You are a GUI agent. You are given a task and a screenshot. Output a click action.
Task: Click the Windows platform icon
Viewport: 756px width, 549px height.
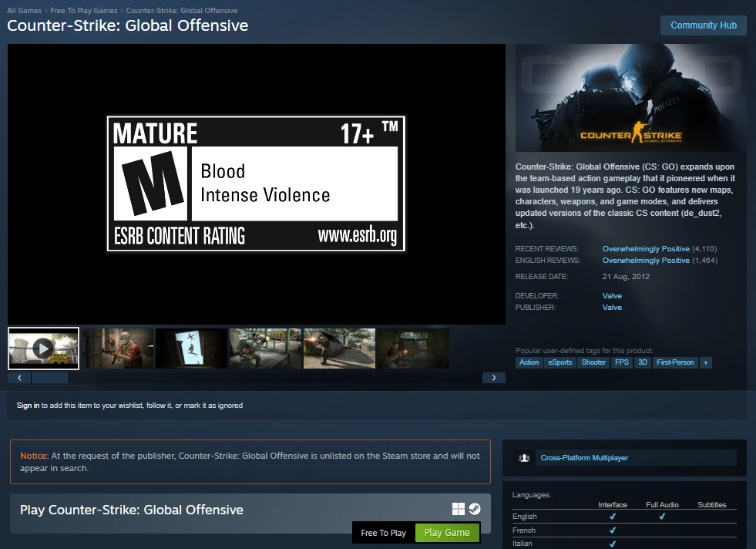459,509
